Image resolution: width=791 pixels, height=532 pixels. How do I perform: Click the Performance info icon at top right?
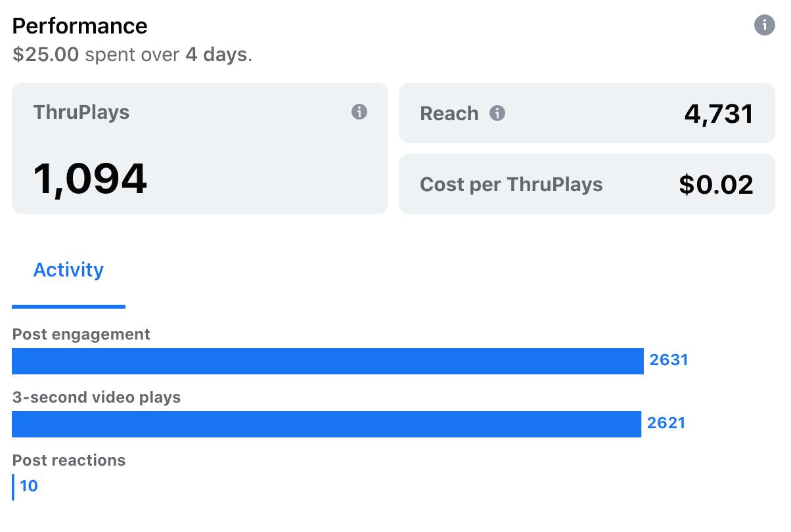pyautogui.click(x=764, y=26)
